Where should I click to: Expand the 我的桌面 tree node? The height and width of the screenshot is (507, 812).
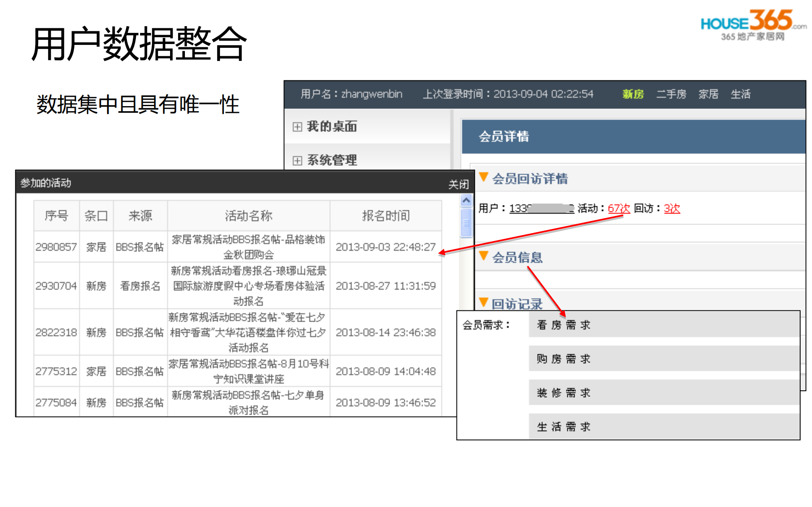tap(297, 126)
